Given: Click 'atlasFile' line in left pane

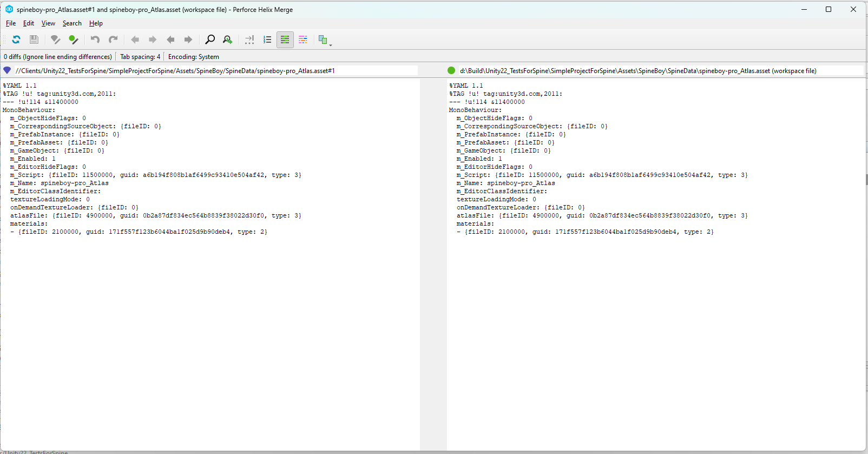Looking at the screenshot, I should pyautogui.click(x=156, y=215).
